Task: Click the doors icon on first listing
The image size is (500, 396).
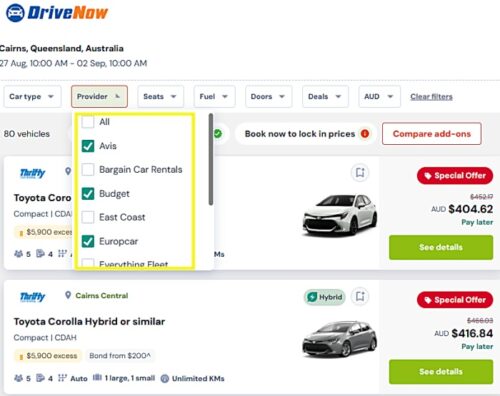Action: [x=40, y=254]
